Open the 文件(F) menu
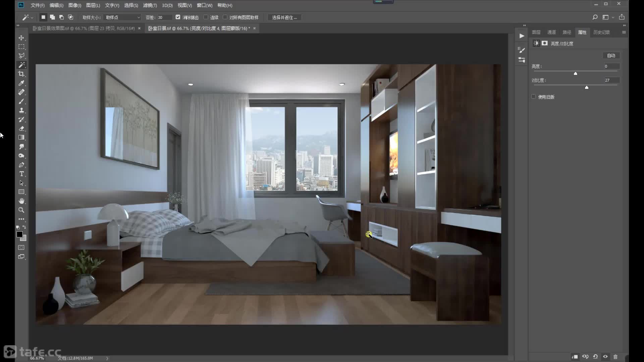Image resolution: width=644 pixels, height=362 pixels. coord(38,5)
